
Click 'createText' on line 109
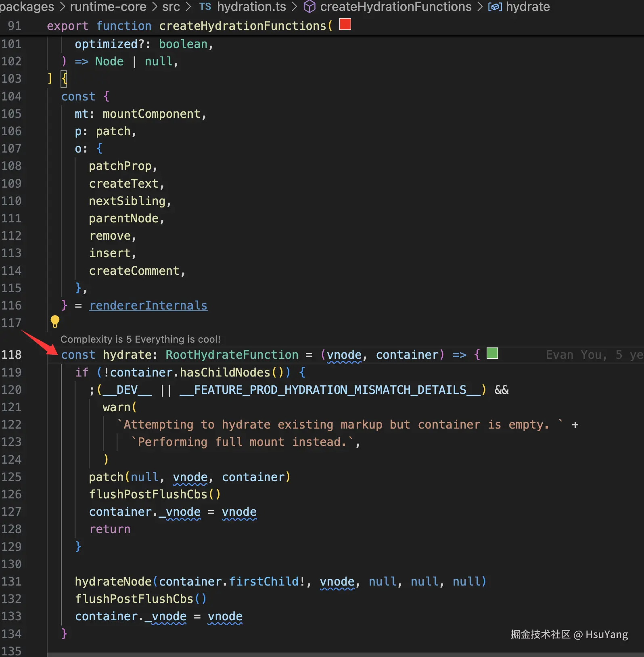pyautogui.click(x=123, y=184)
